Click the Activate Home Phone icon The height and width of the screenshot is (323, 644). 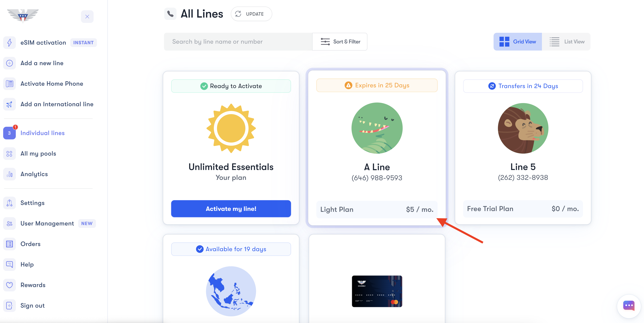pos(9,84)
